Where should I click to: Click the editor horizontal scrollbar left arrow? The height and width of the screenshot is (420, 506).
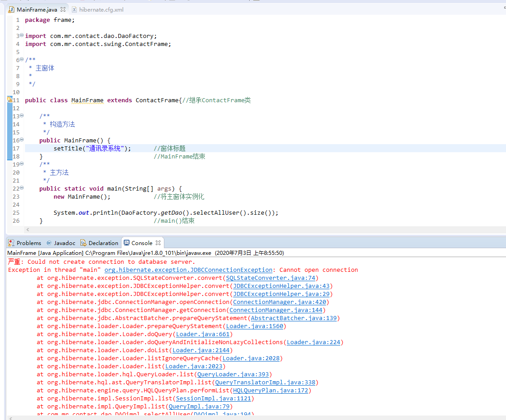pyautogui.click(x=28, y=229)
